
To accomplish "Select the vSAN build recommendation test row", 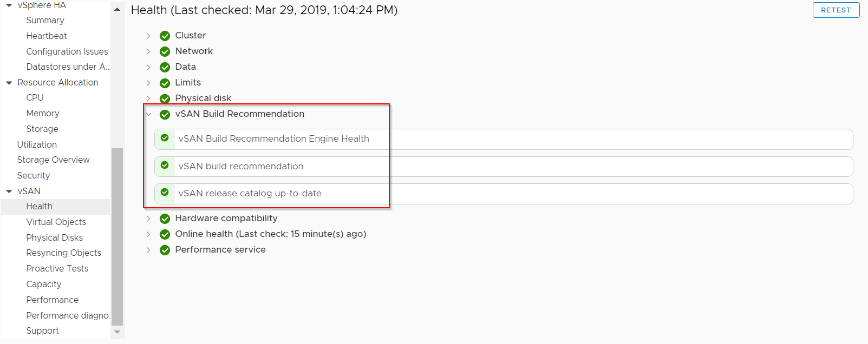I will tap(504, 167).
